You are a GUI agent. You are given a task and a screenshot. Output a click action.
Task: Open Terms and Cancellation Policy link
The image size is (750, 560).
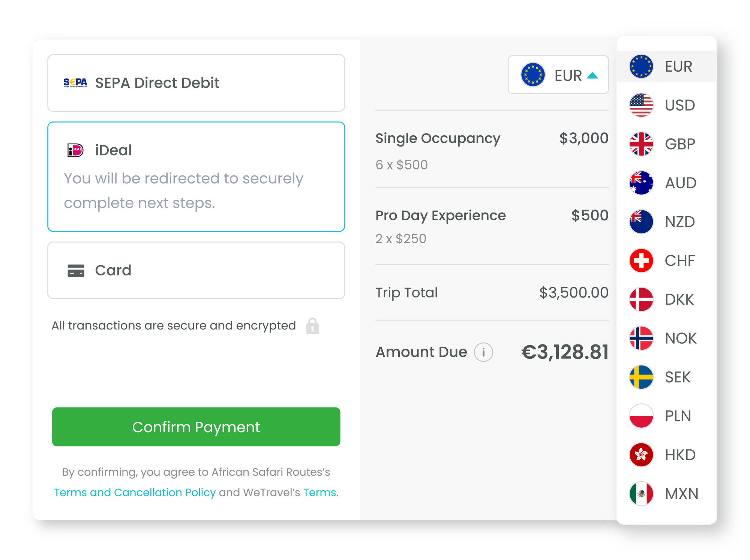click(x=135, y=493)
